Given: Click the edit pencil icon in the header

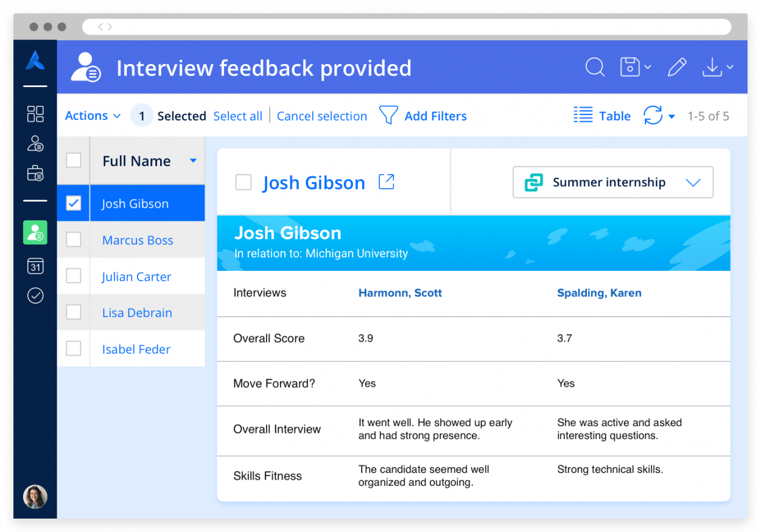Looking at the screenshot, I should point(677,68).
